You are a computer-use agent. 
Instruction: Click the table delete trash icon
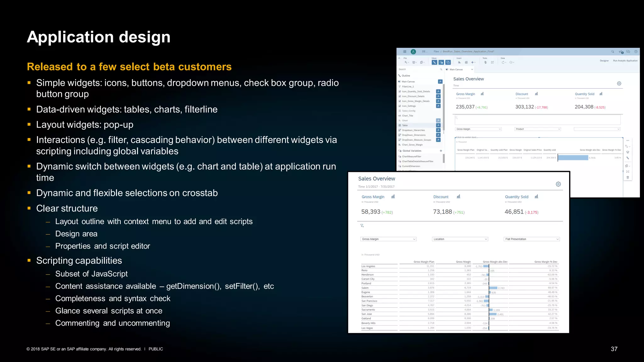coord(628,178)
